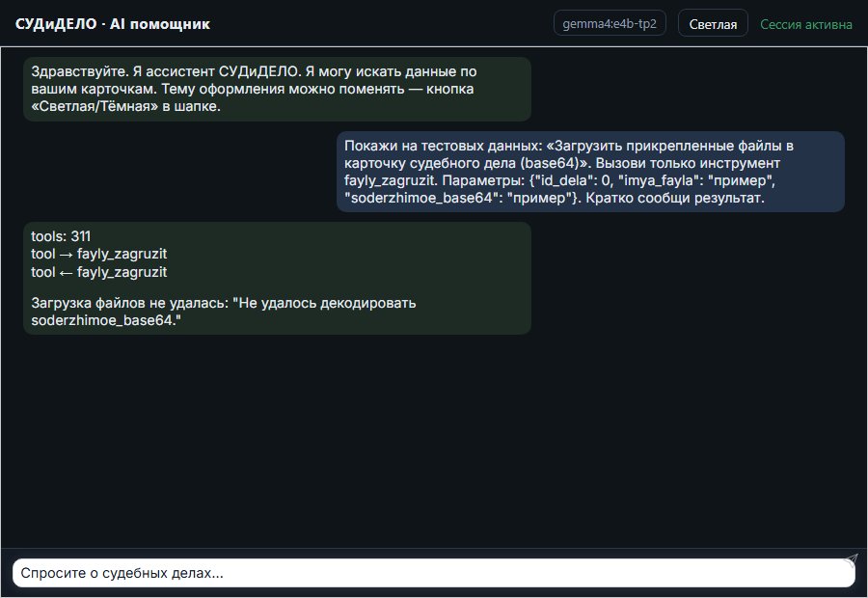Image resolution: width=868 pixels, height=598 pixels.
Task: Click the assistant greeting 'Здравствуйте. Я ассистент' message
Action: 277,89
